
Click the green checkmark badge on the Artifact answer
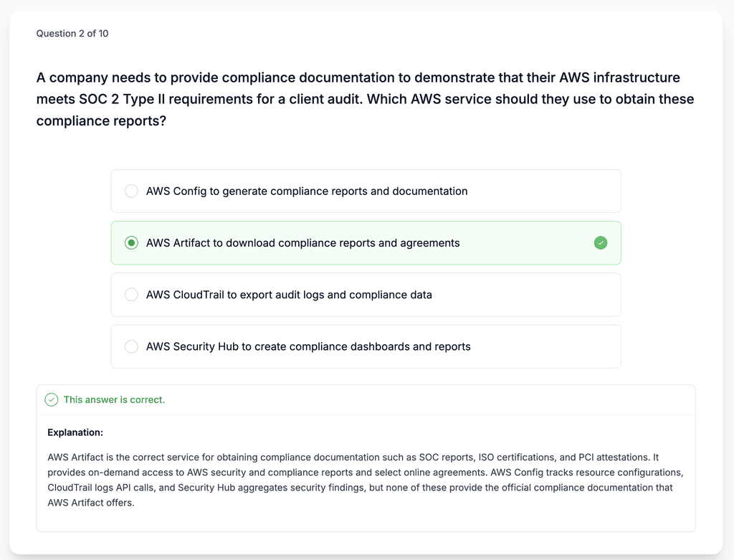601,243
